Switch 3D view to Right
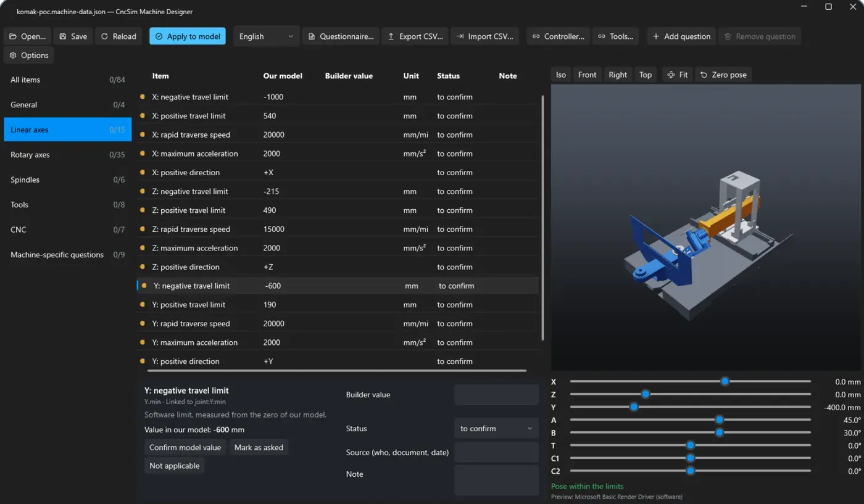 618,75
